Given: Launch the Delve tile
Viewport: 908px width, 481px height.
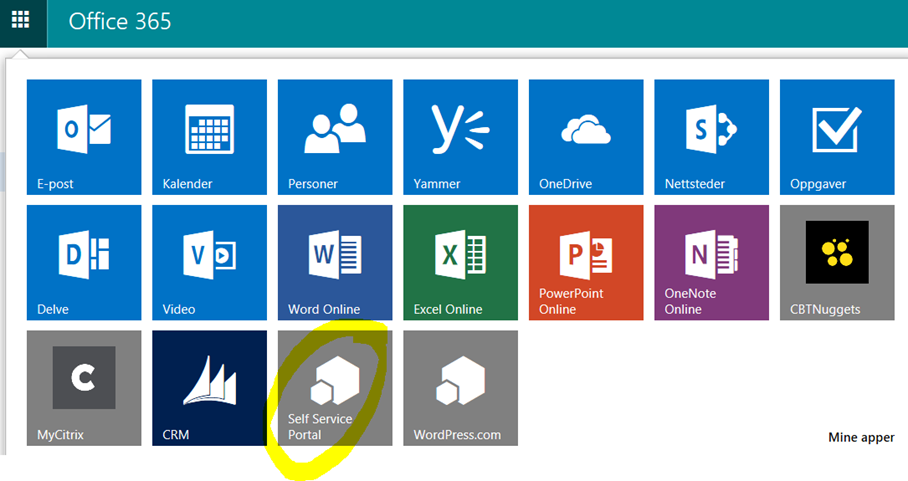Looking at the screenshot, I should tap(84, 263).
